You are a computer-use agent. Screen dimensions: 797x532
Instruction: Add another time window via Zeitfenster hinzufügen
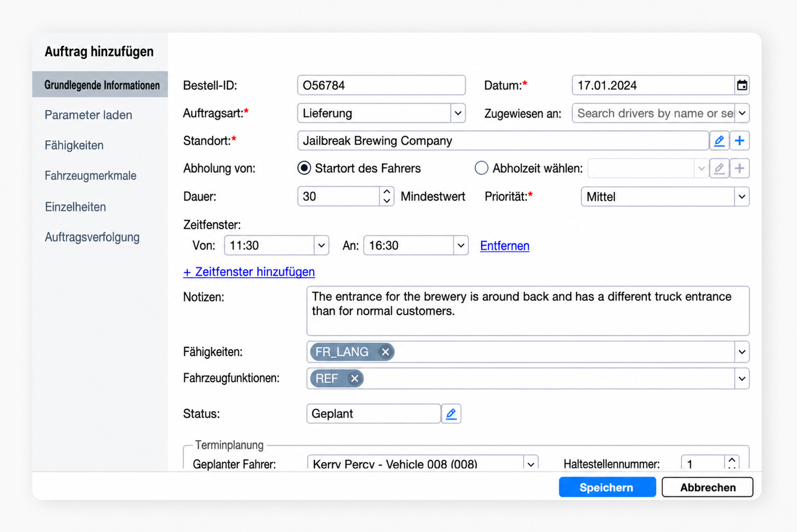(x=249, y=272)
